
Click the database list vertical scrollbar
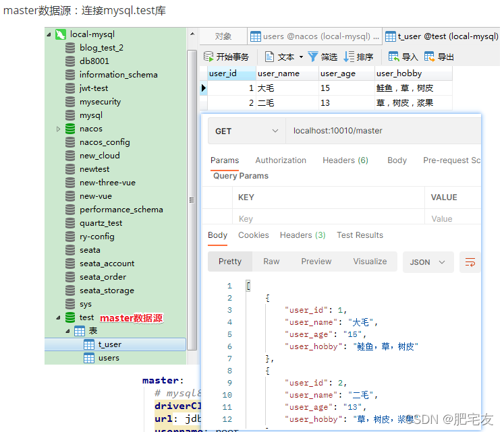(192, 199)
